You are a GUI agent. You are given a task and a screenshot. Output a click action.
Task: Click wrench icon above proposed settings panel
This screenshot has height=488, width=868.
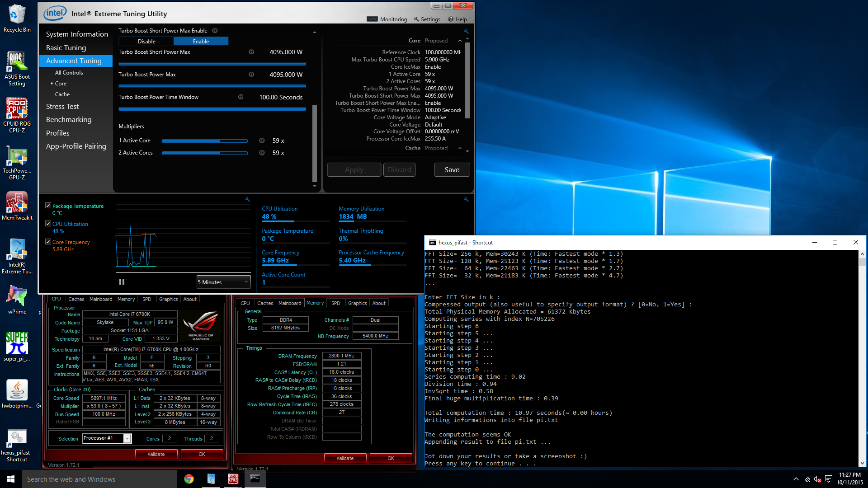point(466,31)
